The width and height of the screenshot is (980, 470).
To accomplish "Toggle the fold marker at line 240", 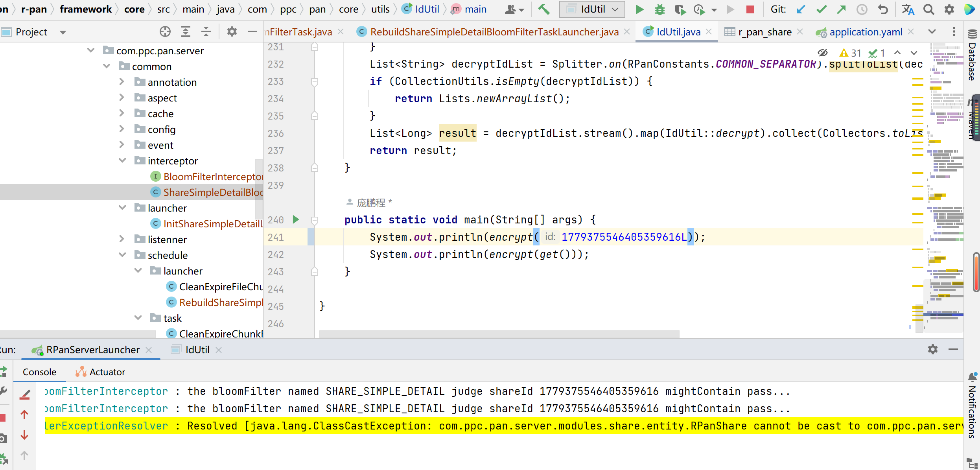I will [315, 220].
